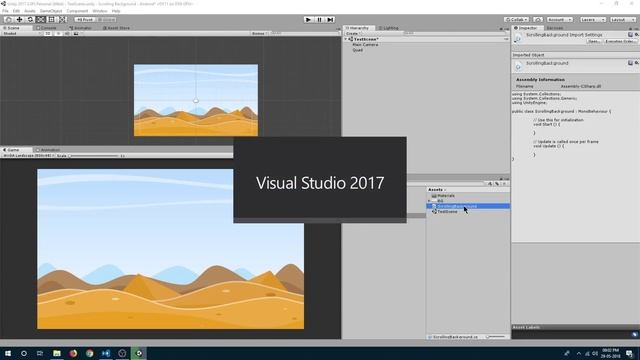
Task: Select the Rotate tool
Action: click(30, 20)
